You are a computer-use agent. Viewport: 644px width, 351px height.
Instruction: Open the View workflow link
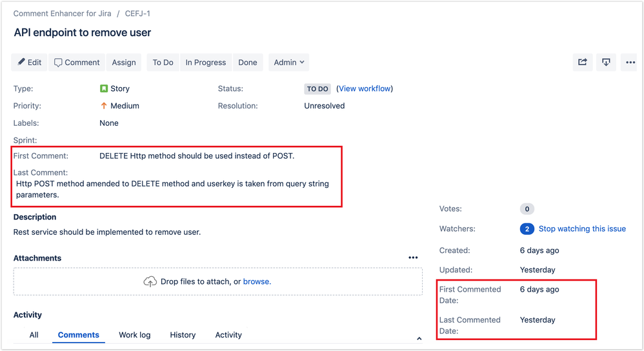[x=365, y=88]
